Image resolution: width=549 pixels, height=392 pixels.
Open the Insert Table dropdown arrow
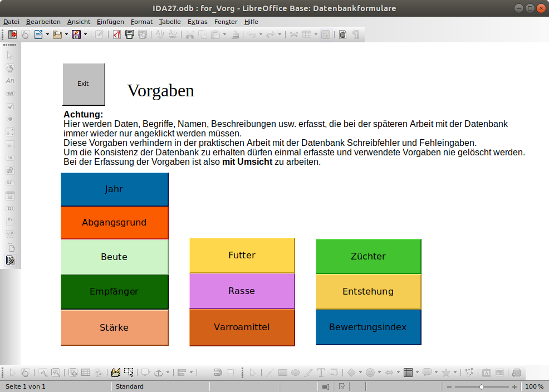(316, 35)
